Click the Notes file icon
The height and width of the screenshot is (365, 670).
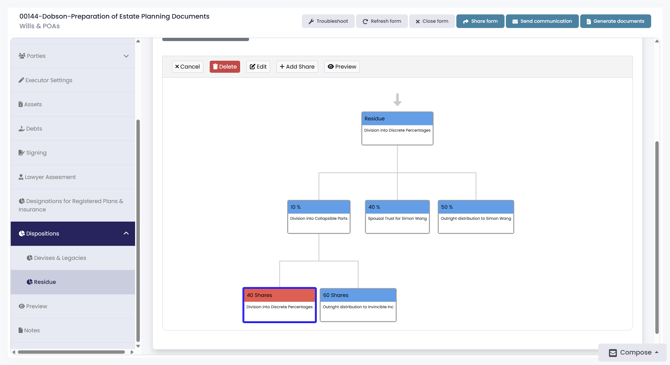pyautogui.click(x=21, y=330)
